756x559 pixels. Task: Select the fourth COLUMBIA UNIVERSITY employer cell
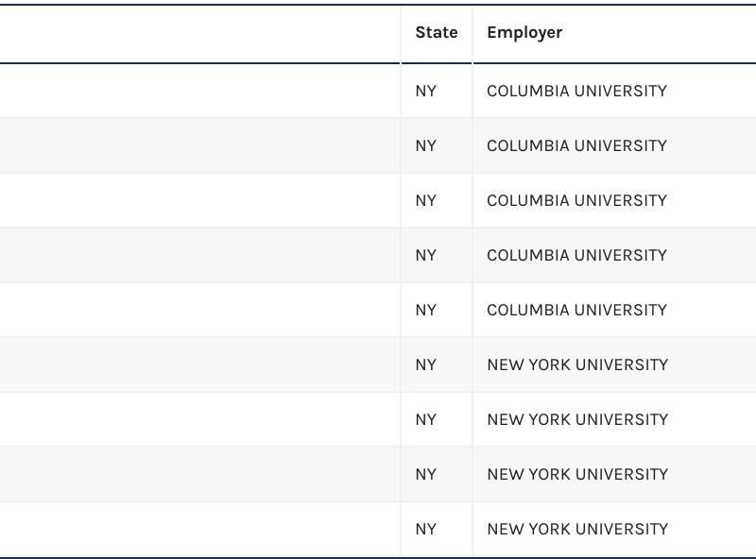click(x=576, y=255)
